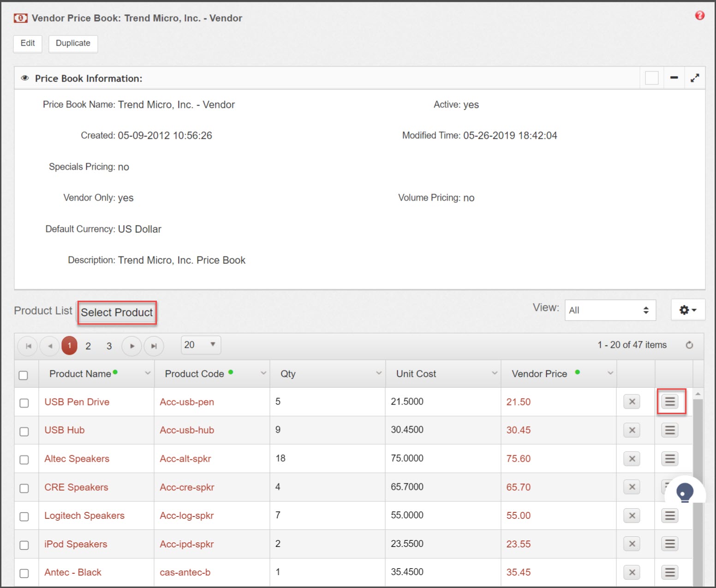Open the cas-antec-b product code link
Viewport: 716px width, 588px height.
(x=185, y=572)
